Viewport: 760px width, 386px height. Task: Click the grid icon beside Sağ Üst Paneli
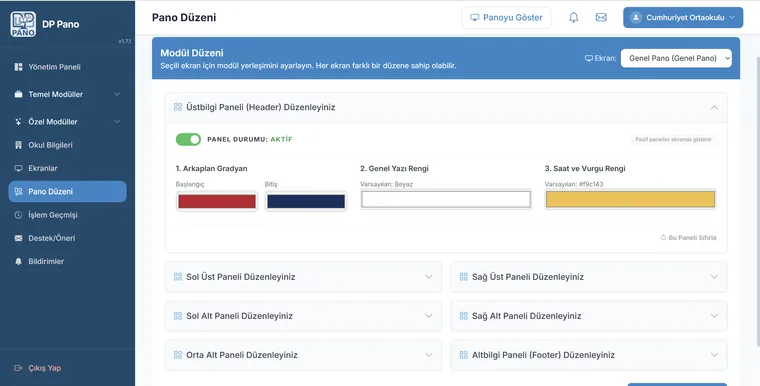[463, 277]
